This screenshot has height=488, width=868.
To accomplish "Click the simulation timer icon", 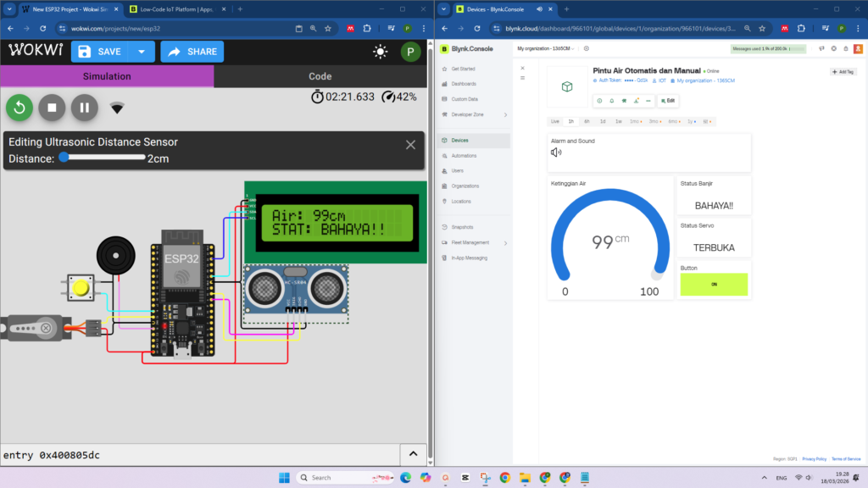I will (317, 97).
